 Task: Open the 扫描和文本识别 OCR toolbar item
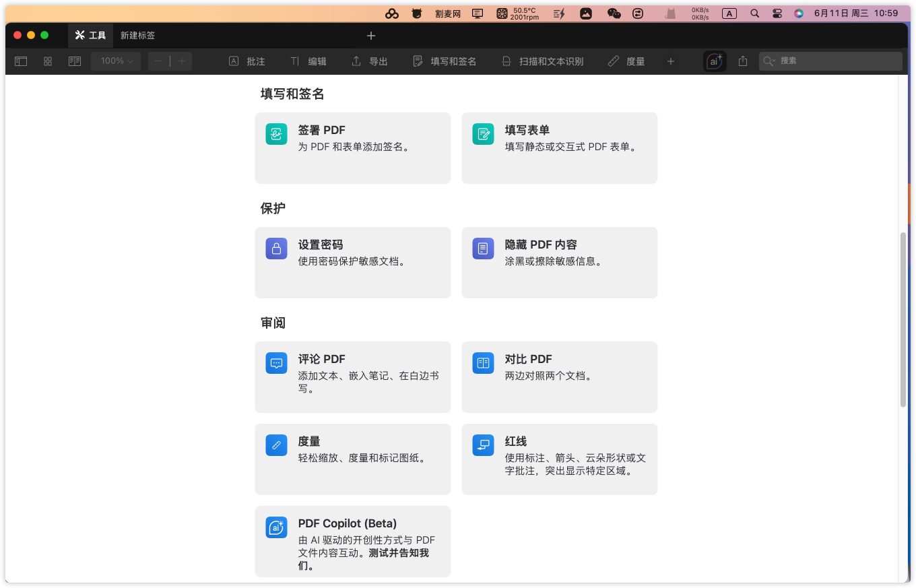[x=543, y=61]
